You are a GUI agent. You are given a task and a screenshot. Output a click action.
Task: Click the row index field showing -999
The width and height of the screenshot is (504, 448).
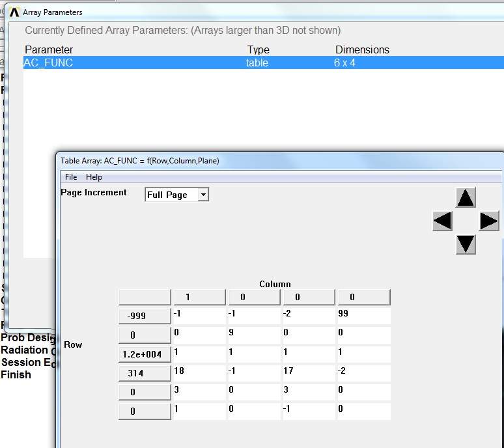(145, 316)
